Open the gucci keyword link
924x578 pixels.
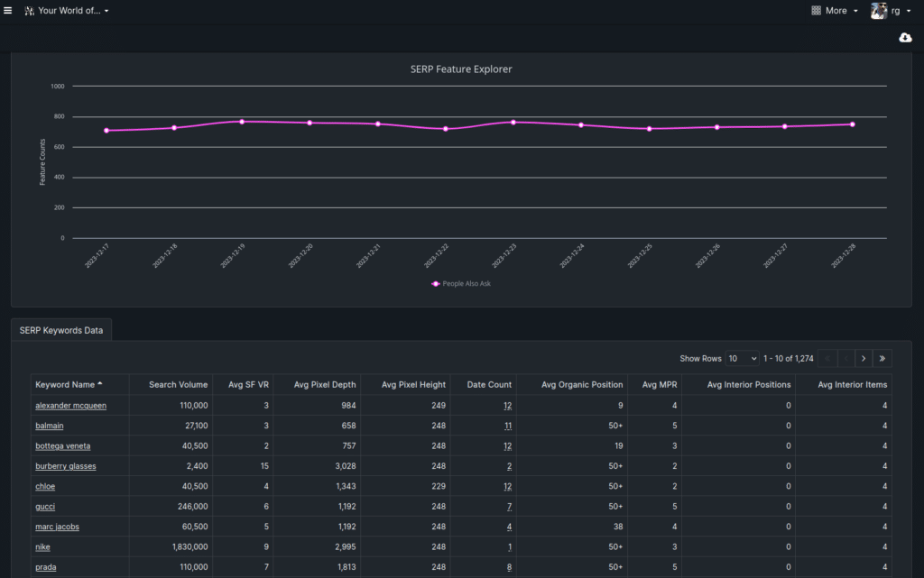pyautogui.click(x=45, y=506)
